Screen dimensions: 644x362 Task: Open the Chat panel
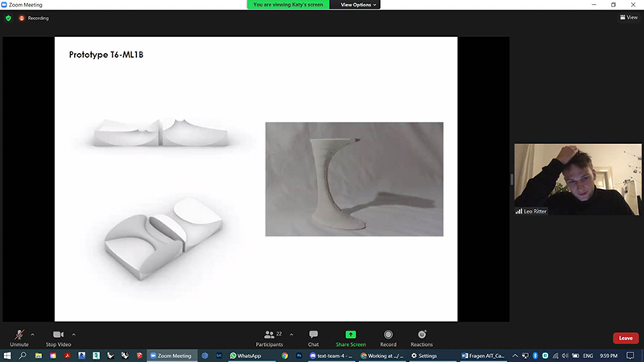tap(313, 338)
